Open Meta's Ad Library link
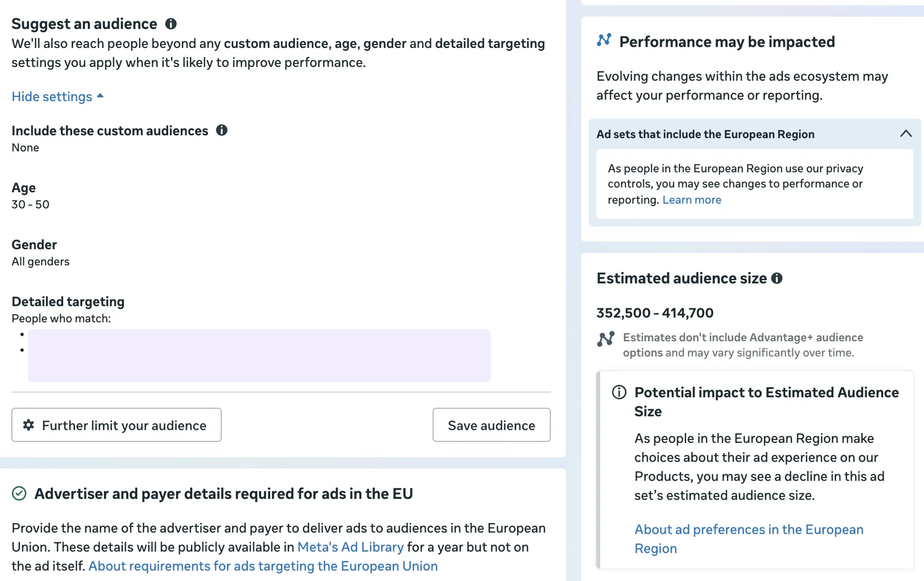Screen dimensions: 924x581 (351, 547)
